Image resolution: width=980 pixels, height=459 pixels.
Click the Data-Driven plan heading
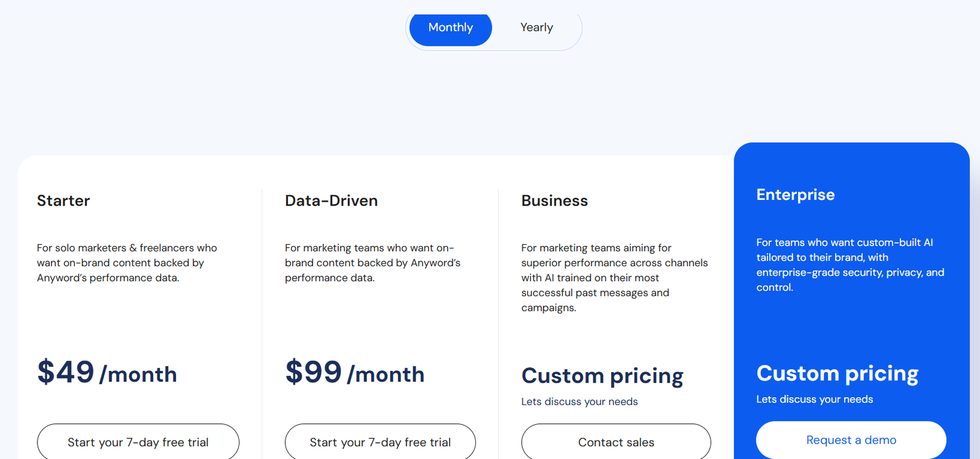click(331, 201)
